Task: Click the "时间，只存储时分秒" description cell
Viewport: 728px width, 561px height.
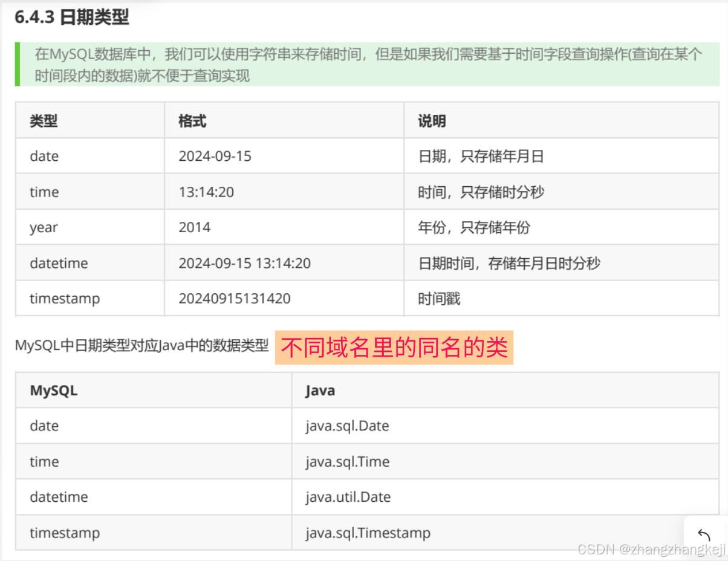Action: pyautogui.click(x=562, y=192)
